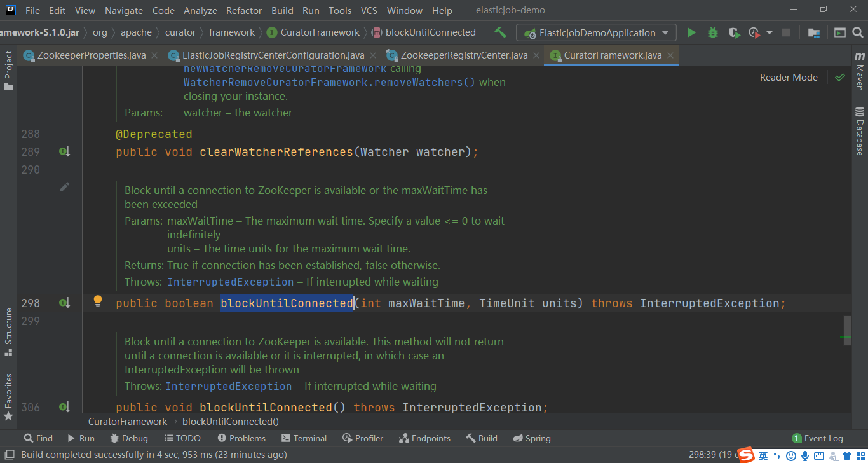Click InterruptedException link under Returns line
The height and width of the screenshot is (463, 868).
pyautogui.click(x=231, y=282)
